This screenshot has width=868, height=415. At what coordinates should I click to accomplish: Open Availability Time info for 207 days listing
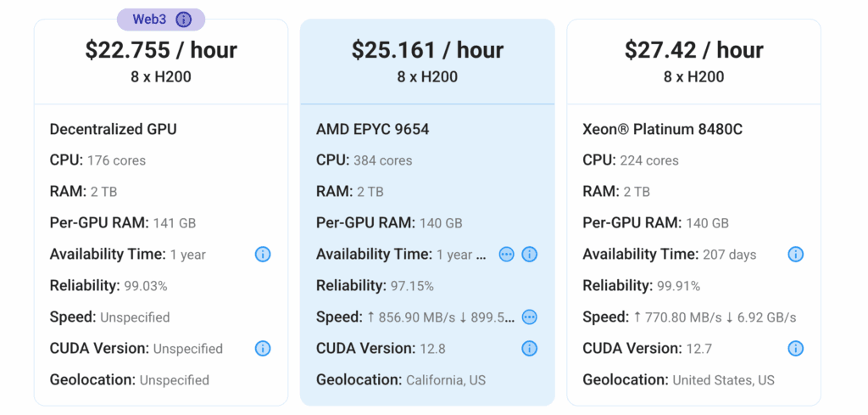(x=795, y=255)
